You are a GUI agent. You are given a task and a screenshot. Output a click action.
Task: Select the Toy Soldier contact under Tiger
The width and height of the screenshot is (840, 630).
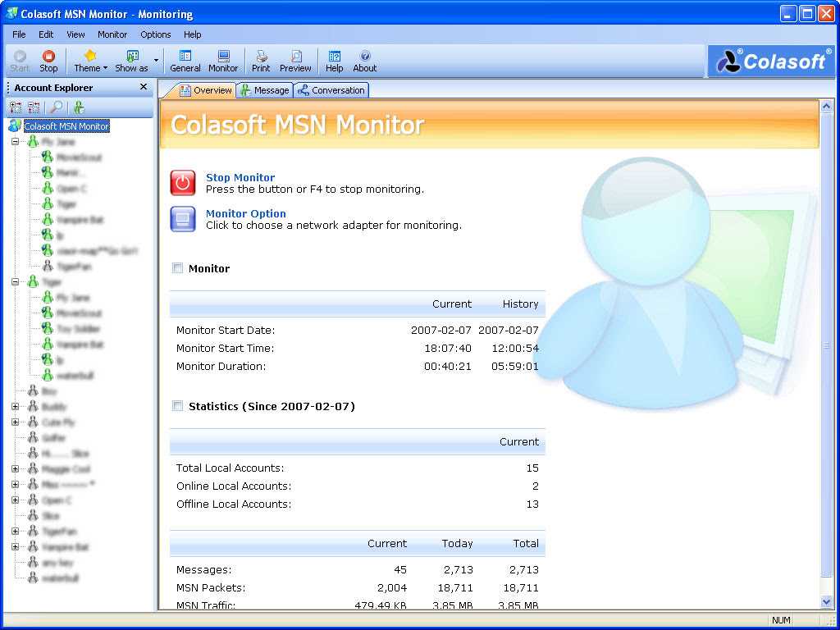[x=78, y=328]
